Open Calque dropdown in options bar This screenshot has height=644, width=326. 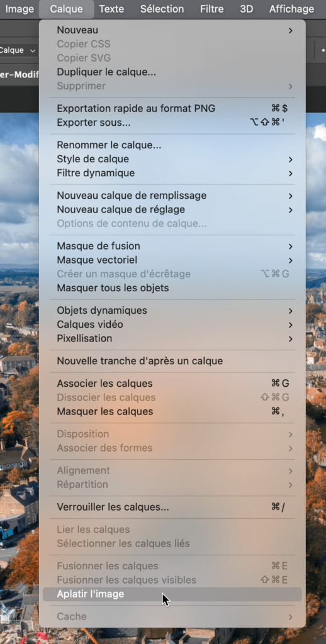[x=18, y=50]
